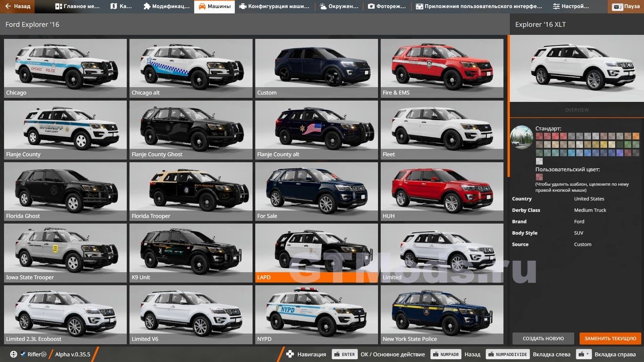Pick the New York State Police configuration
This screenshot has height=362, width=644.
442,314
